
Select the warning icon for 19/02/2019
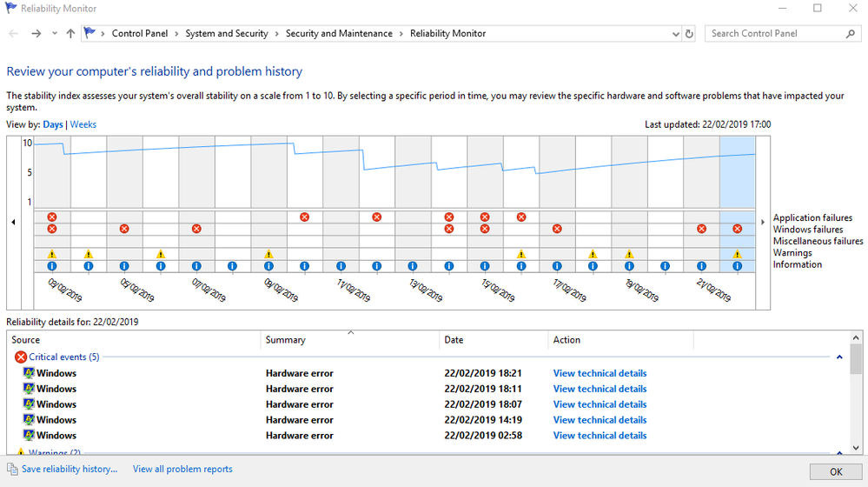[629, 254]
